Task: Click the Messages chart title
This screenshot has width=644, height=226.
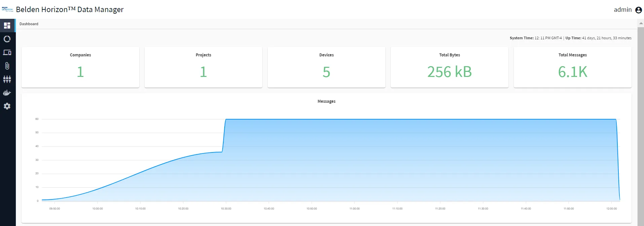Action: point(327,101)
